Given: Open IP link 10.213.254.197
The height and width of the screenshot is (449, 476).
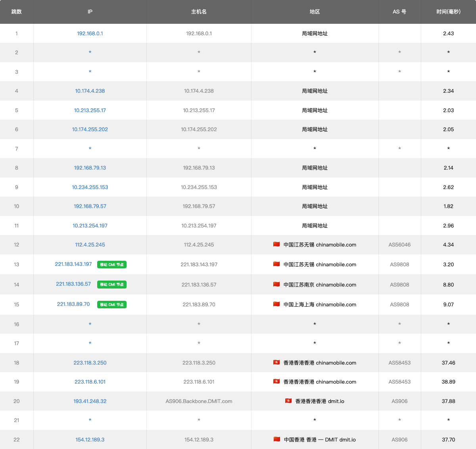Looking at the screenshot, I should [x=90, y=225].
